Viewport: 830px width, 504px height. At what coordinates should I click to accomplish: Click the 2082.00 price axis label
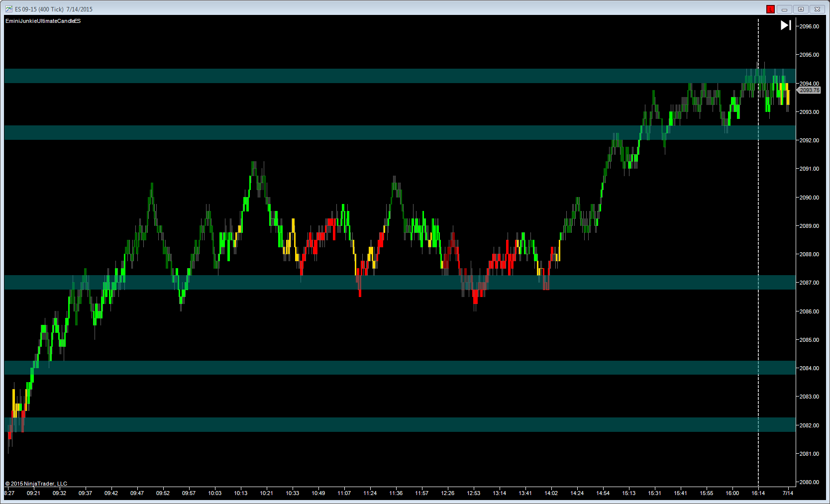point(809,425)
